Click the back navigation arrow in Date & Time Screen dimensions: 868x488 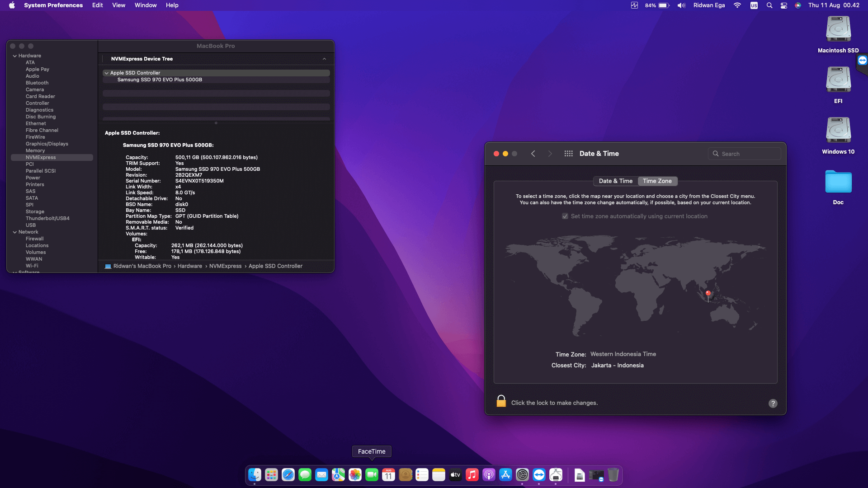533,154
